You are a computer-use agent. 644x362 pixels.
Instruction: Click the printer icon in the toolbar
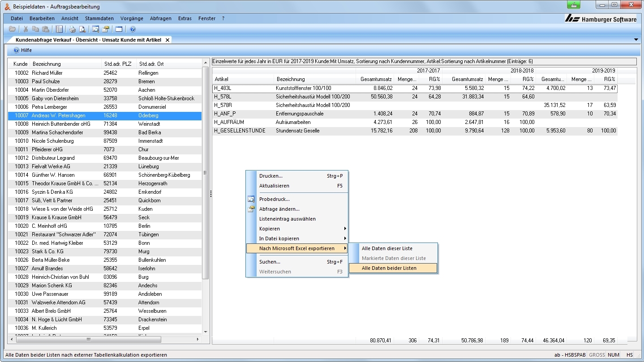click(72, 29)
